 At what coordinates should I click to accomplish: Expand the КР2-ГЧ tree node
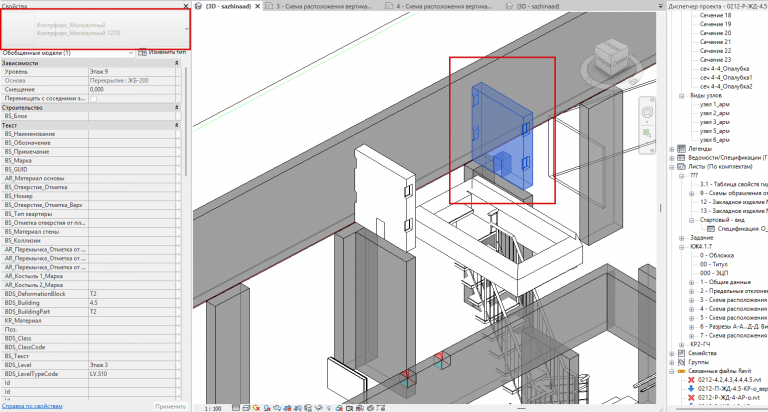[x=681, y=344]
